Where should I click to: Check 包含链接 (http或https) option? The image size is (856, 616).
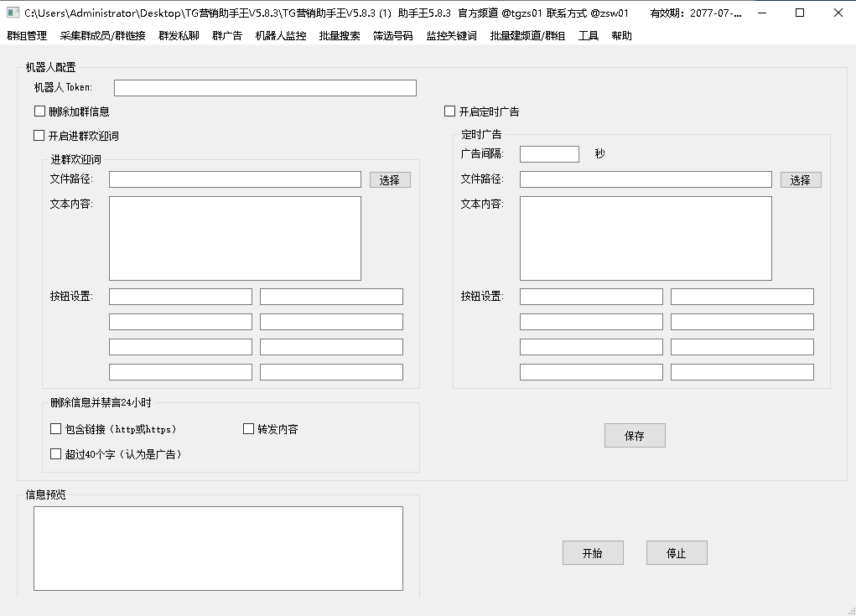56,429
